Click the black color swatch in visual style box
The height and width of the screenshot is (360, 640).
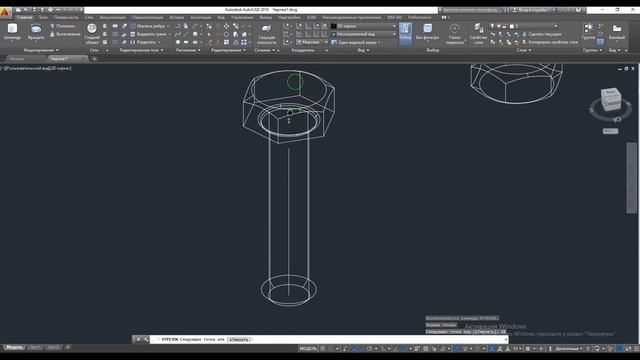334,26
